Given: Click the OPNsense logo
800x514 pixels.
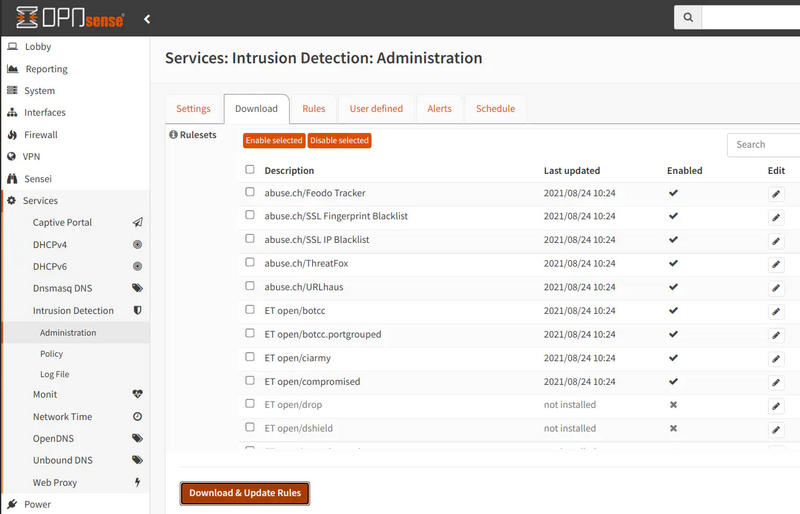Looking at the screenshot, I should pyautogui.click(x=69, y=17).
